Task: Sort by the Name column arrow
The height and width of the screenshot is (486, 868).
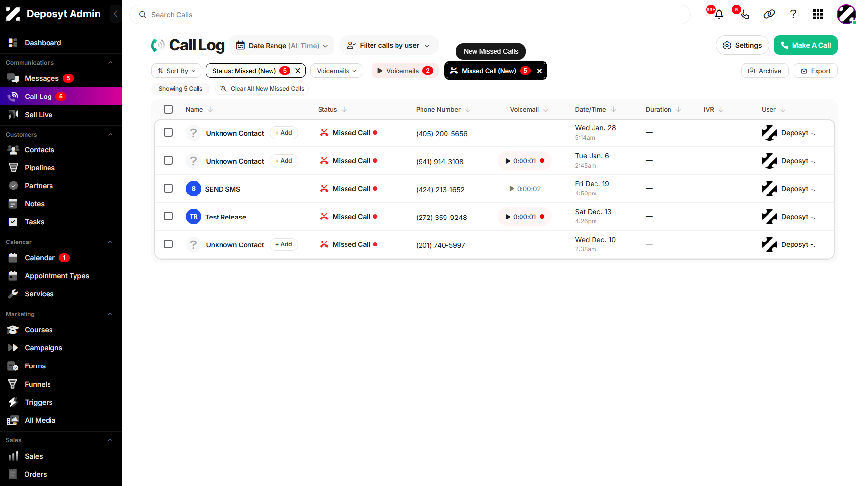Action: [x=210, y=109]
